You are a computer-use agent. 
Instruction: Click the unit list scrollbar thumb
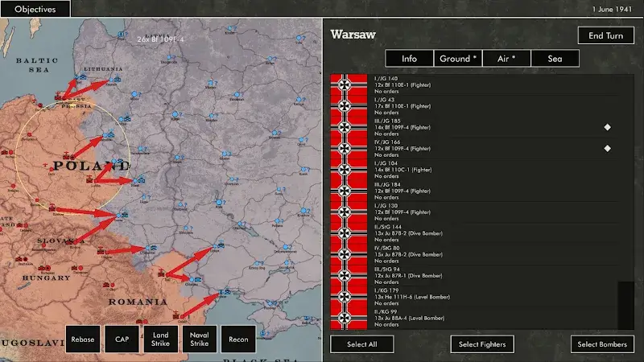point(625,306)
